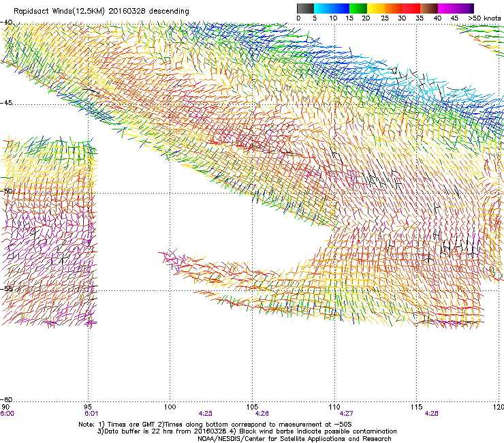Click the purple time label '4:26'
The width and height of the screenshot is (504, 443).
(262, 414)
